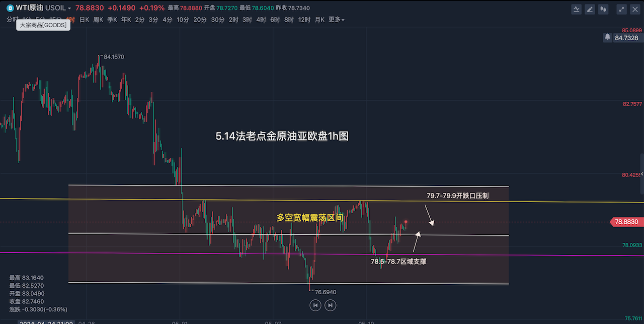Switch chart style via candlestick icon
This screenshot has width=644, height=324.
tap(603, 9)
